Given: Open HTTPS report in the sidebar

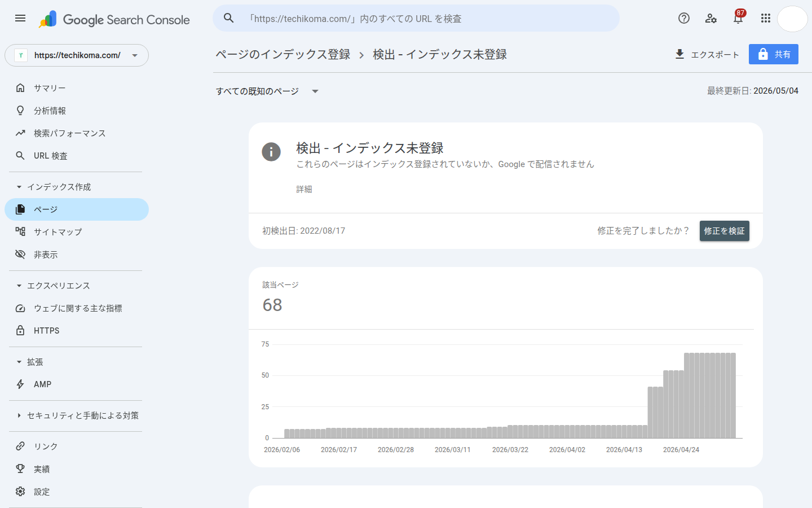Looking at the screenshot, I should 77,330.
